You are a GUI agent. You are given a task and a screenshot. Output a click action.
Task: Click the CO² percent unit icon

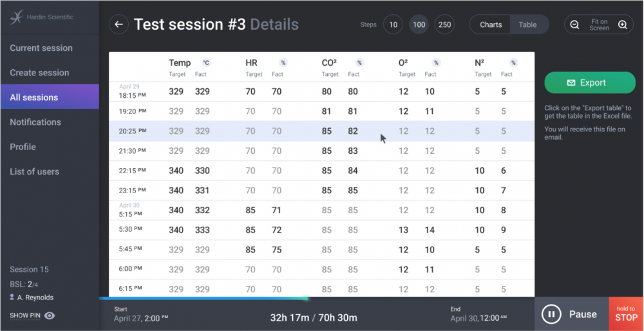(x=359, y=62)
